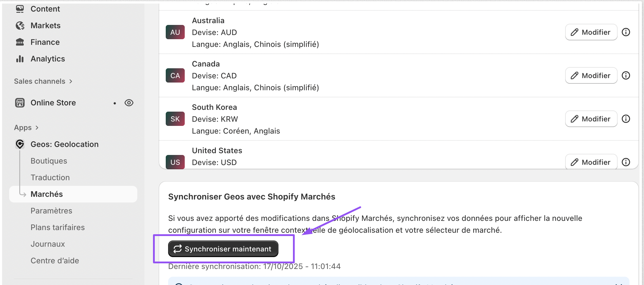Click the Australia info circle icon
The height and width of the screenshot is (285, 644).
coord(626,32)
